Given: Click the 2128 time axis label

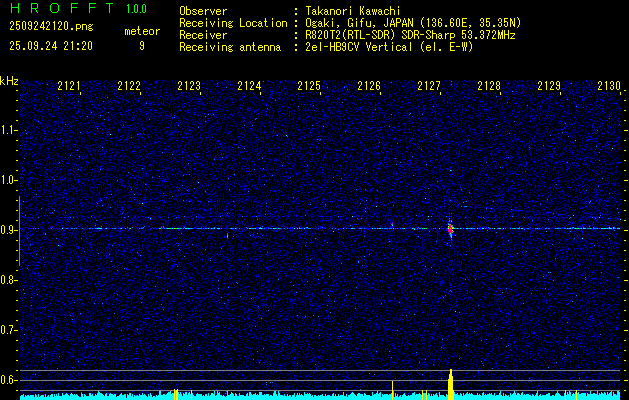Looking at the screenshot, I should (489, 86).
